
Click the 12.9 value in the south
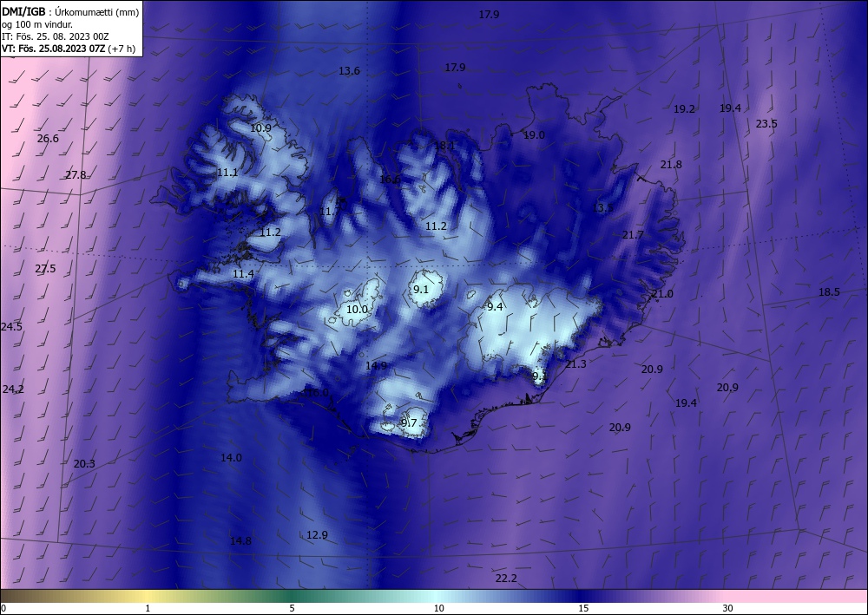coord(317,535)
